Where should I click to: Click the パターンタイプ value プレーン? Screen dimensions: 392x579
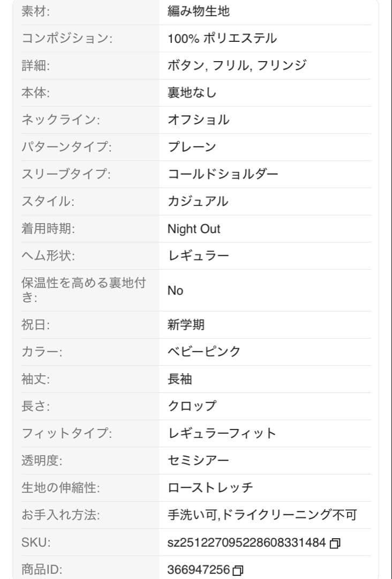pyautogui.click(x=192, y=146)
